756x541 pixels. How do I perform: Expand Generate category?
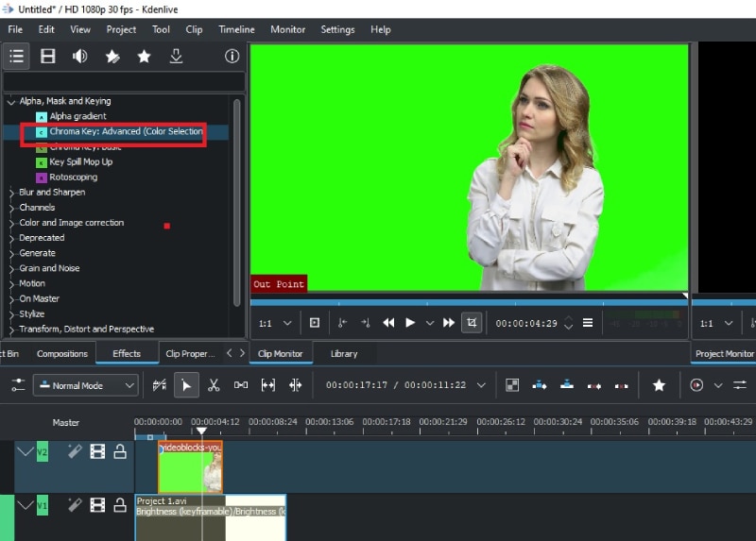point(11,253)
